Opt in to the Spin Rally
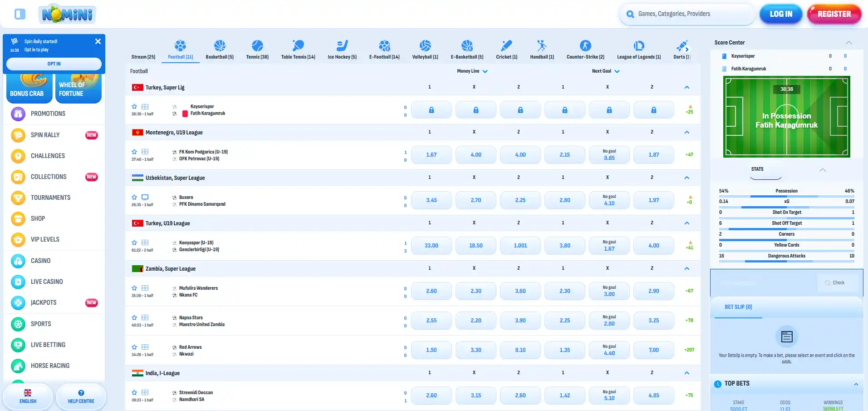This screenshot has height=411, width=868. pyautogui.click(x=54, y=64)
